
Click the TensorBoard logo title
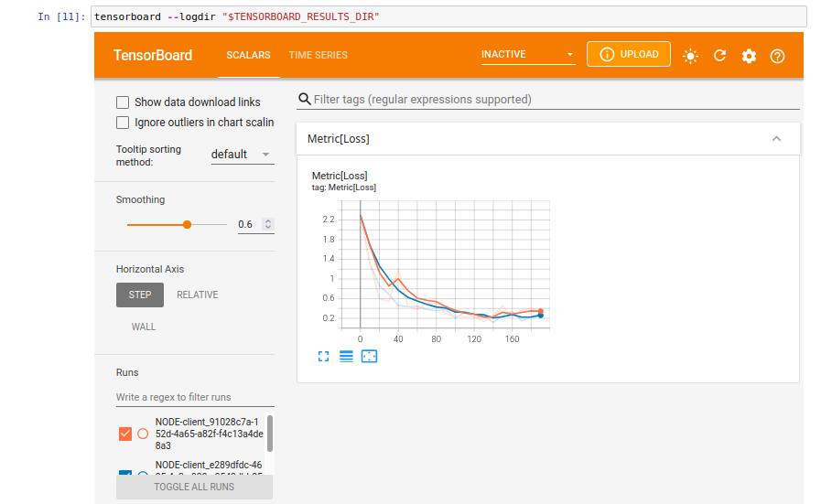coord(153,55)
